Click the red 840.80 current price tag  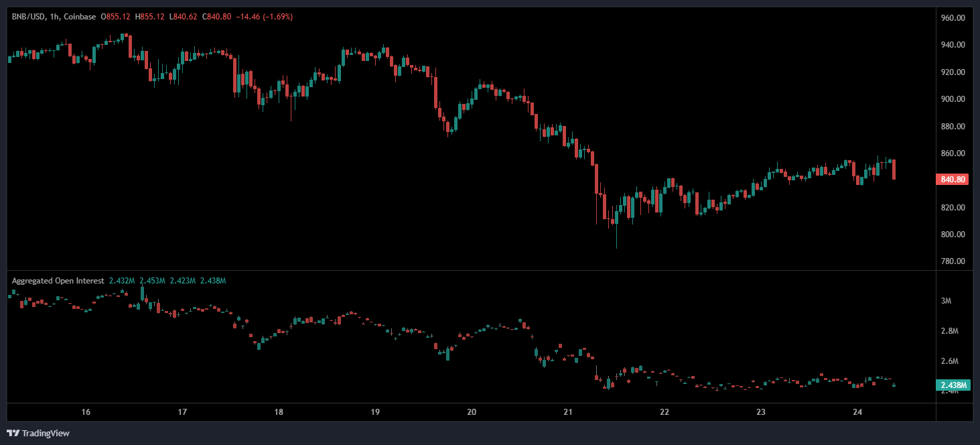pyautogui.click(x=951, y=179)
